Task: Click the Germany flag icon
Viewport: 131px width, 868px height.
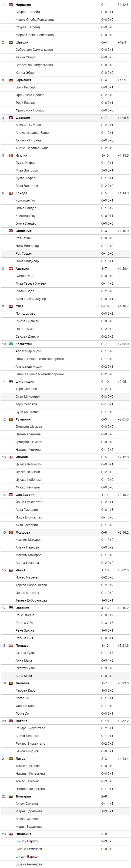Action: pos(10,80)
